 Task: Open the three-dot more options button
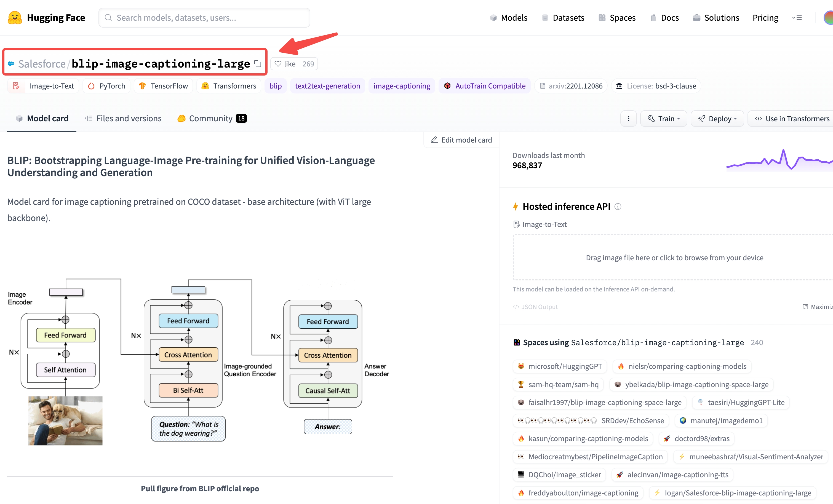(x=628, y=119)
